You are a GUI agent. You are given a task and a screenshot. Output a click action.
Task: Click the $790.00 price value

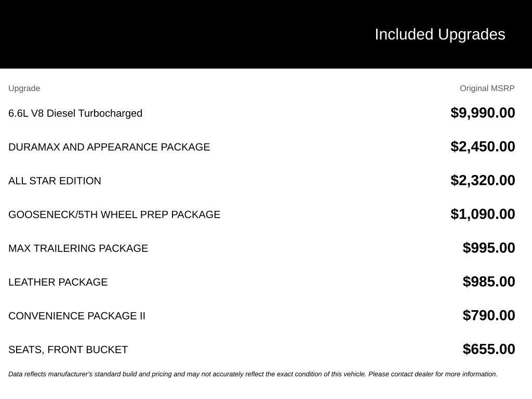pos(489,315)
